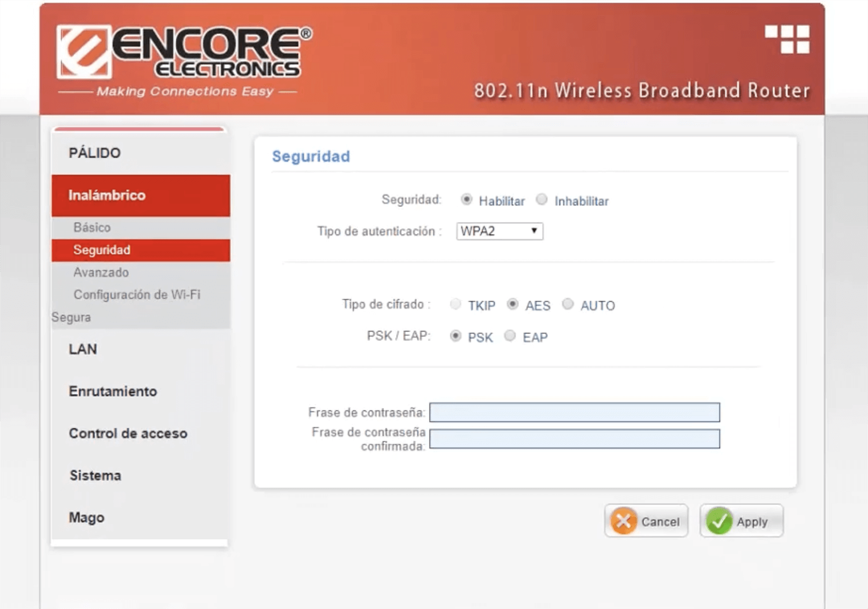Image resolution: width=868 pixels, height=609 pixels.
Task: Click the orange X Cancel icon
Action: click(x=623, y=521)
